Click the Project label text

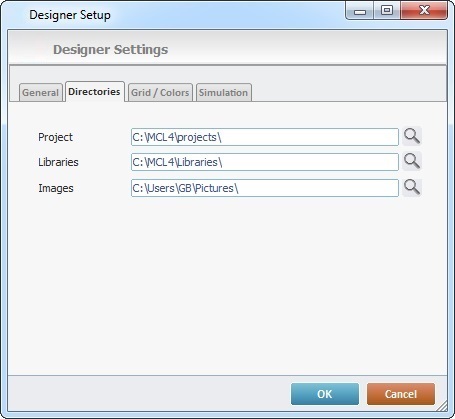tap(55, 137)
